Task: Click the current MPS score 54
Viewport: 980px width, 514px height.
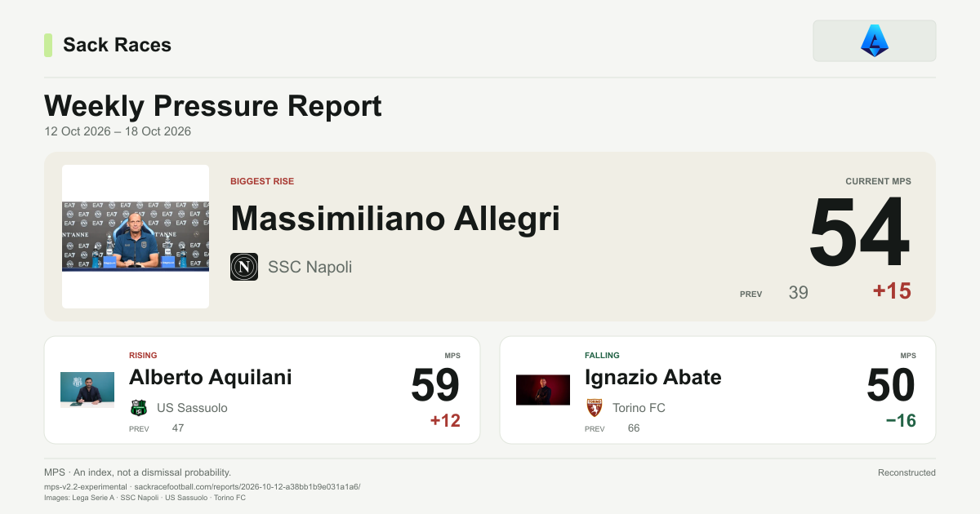Action: 859,233
